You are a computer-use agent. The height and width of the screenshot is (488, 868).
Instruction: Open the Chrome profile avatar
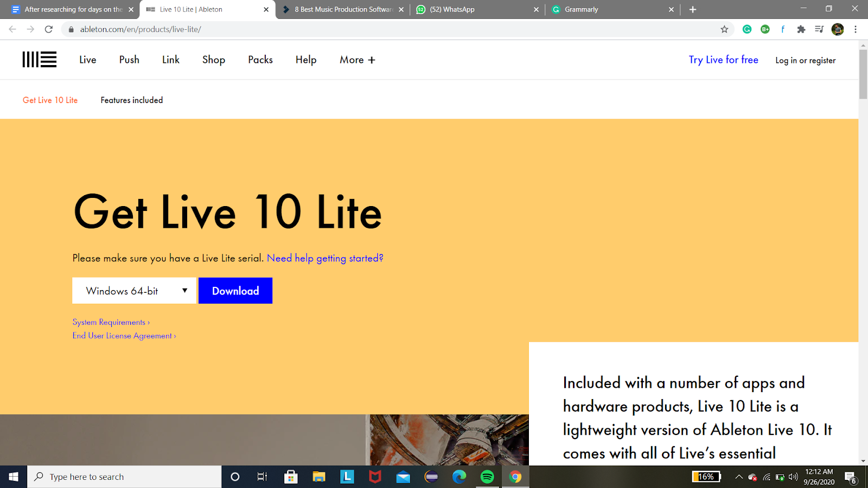(838, 29)
